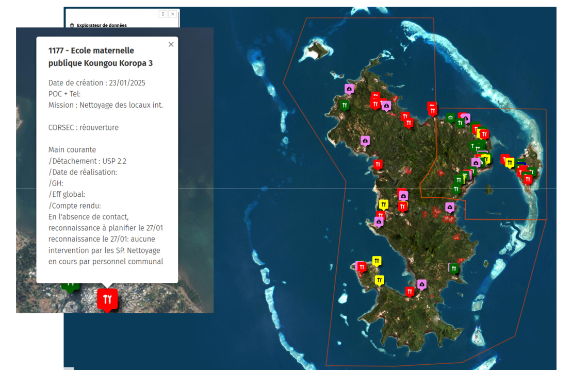Image resolution: width=588 pixels, height=390 pixels.
Task: Open the pink marker on the central east coast
Action: (450, 207)
